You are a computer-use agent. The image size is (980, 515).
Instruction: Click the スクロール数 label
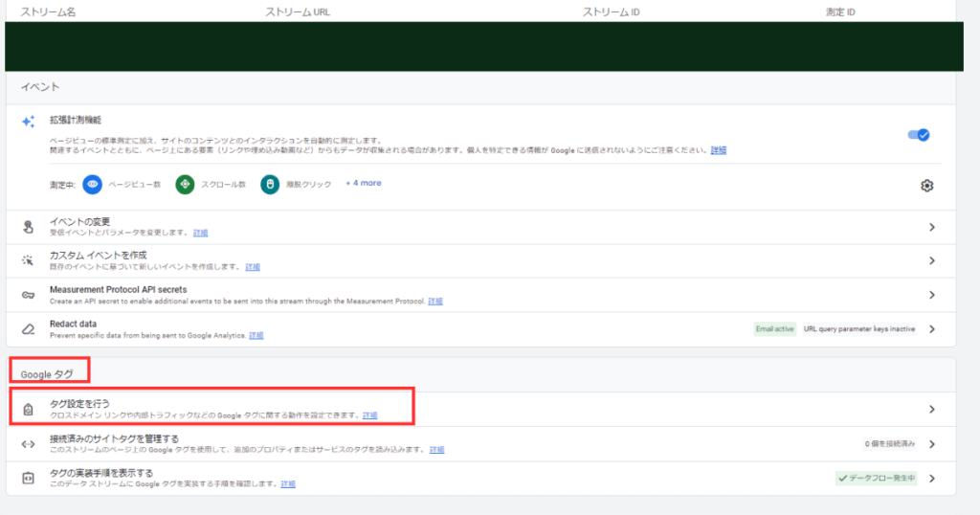(223, 185)
